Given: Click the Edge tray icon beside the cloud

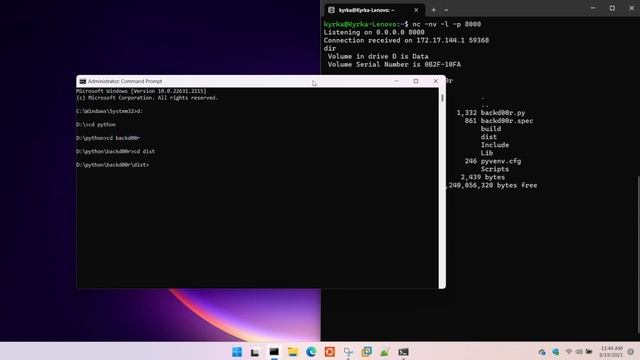Looking at the screenshot, I should [x=556, y=352].
